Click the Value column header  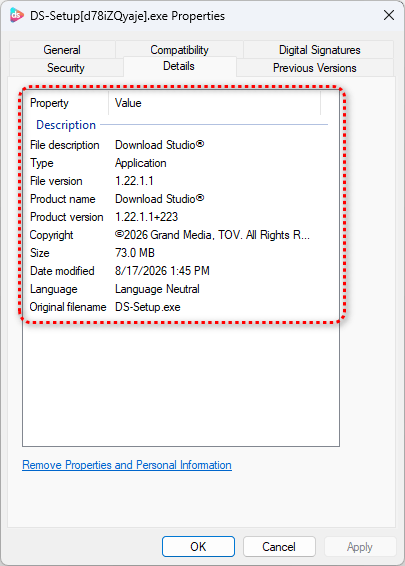tap(214, 103)
